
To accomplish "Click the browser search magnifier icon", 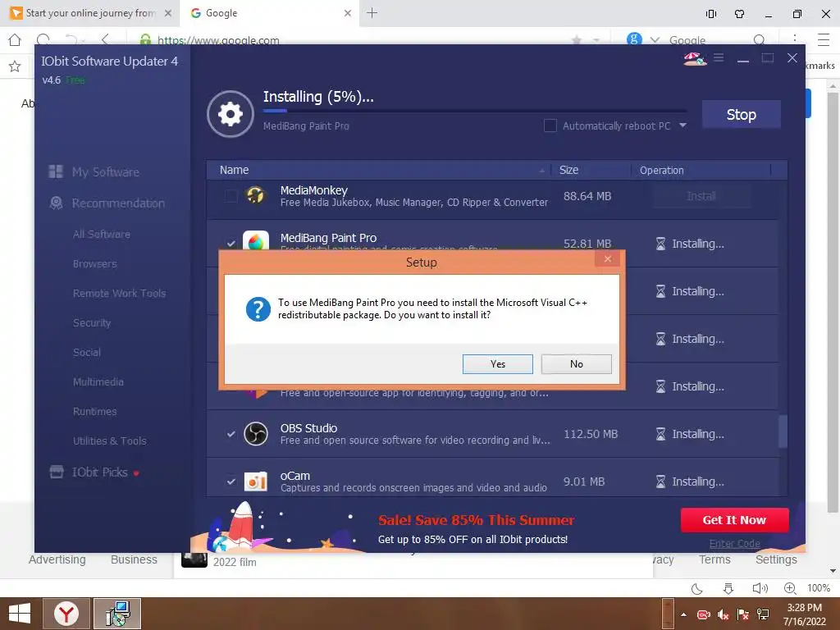I will coord(759,39).
